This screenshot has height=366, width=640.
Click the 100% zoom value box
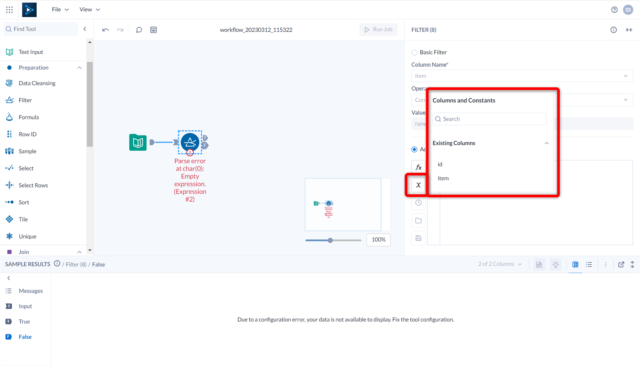pyautogui.click(x=378, y=240)
